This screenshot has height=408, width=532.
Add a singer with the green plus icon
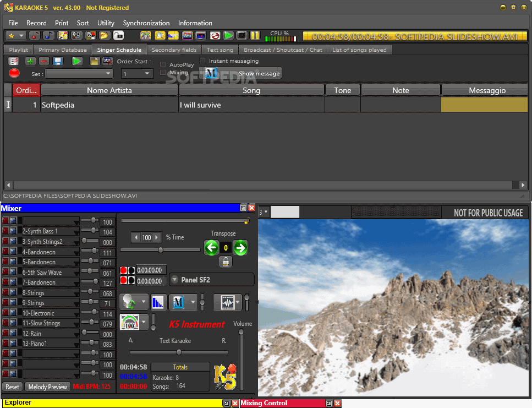click(30, 61)
